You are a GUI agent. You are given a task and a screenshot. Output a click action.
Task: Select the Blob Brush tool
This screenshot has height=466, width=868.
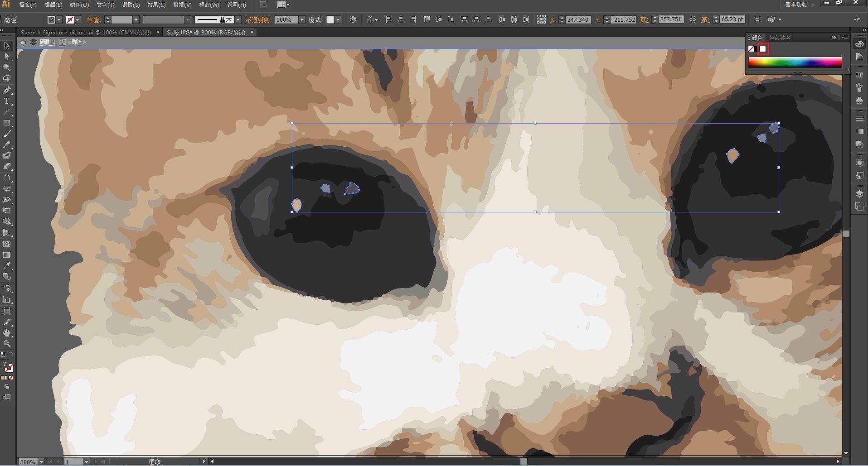click(x=7, y=156)
